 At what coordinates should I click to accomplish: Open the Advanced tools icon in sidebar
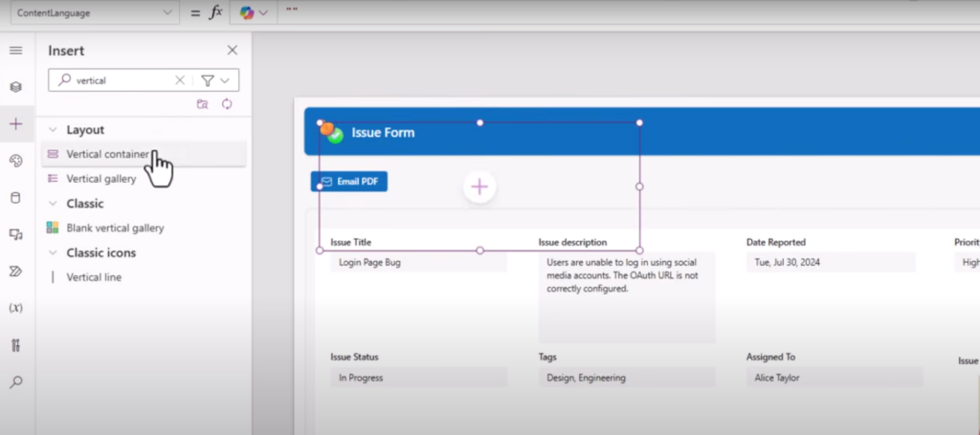15,344
